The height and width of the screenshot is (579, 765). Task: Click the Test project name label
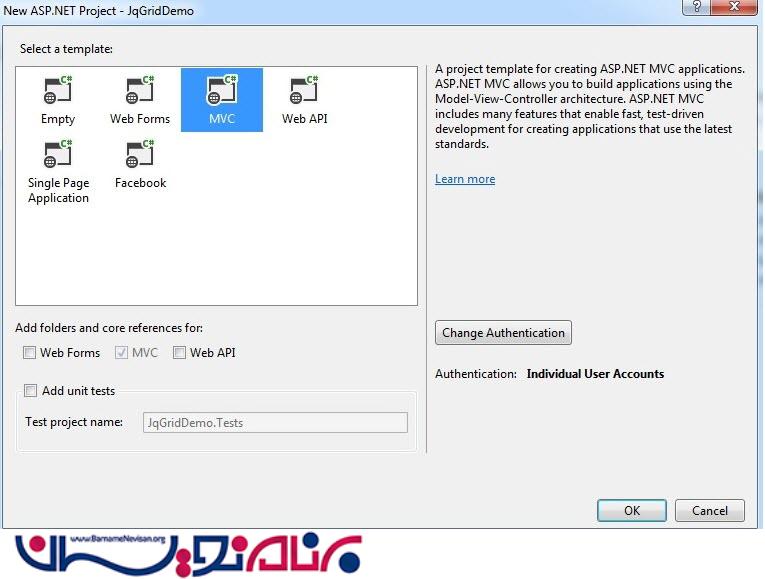tap(74, 422)
